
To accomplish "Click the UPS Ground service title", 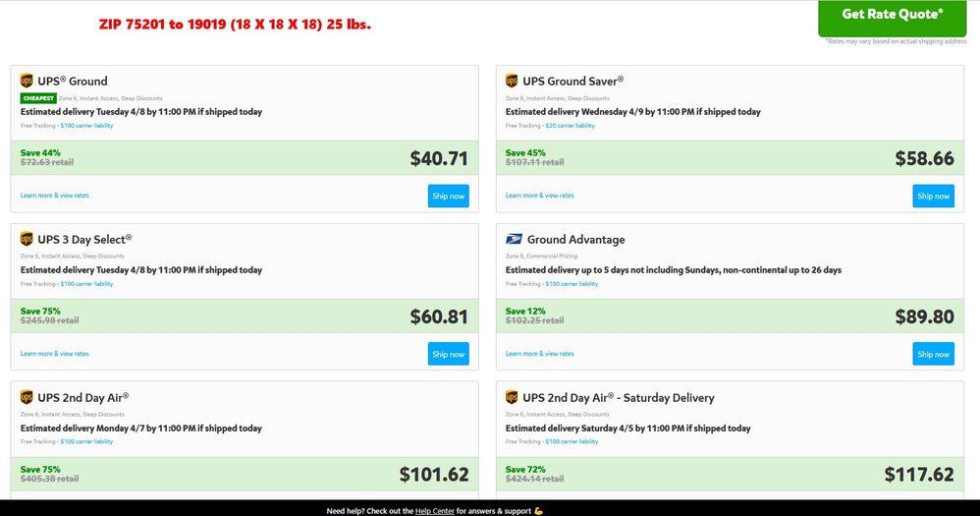I will 73,82.
